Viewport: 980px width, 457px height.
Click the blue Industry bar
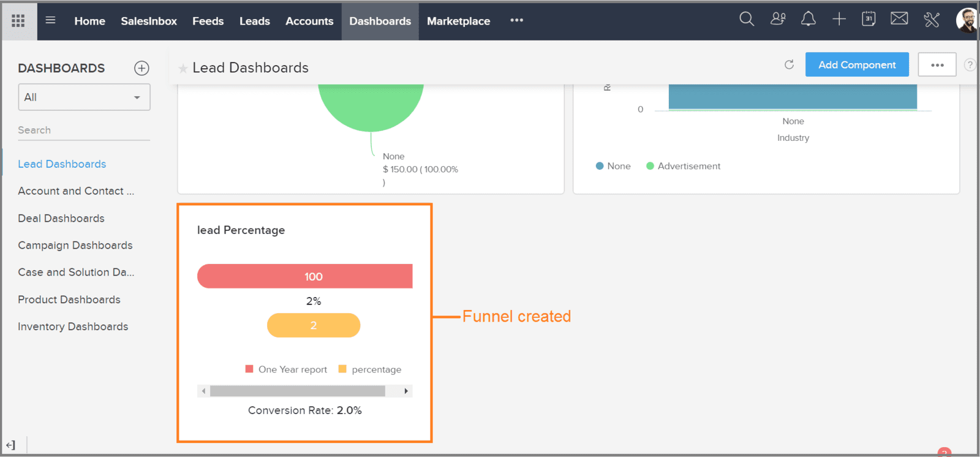coord(793,97)
